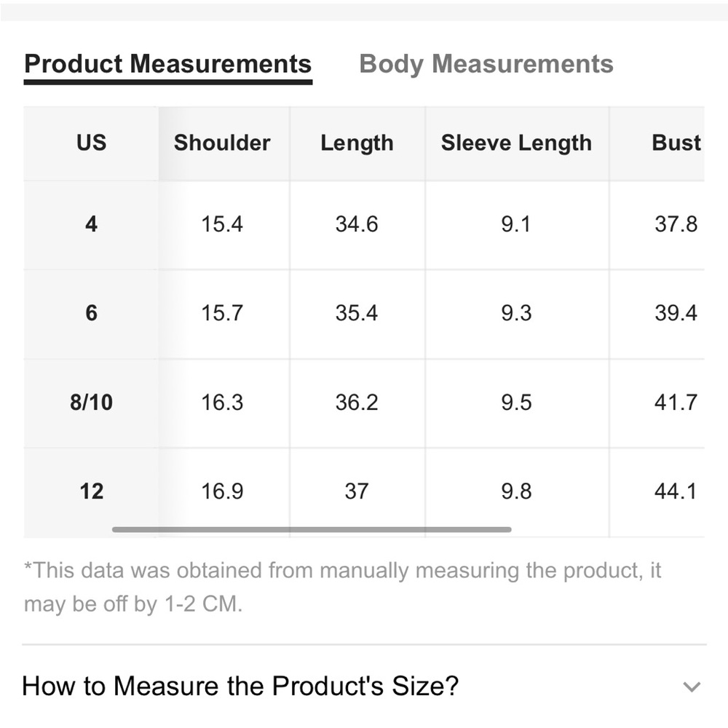Click the US column header
The image size is (728, 728).
(x=92, y=143)
